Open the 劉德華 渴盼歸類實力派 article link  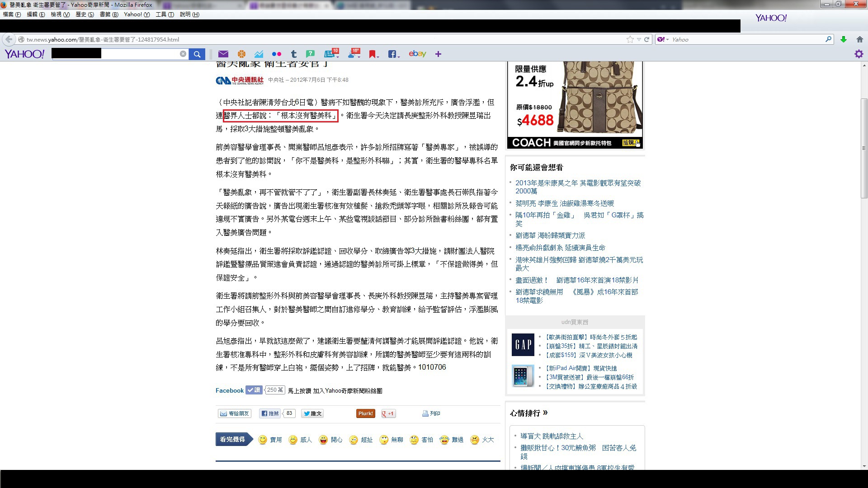point(550,235)
